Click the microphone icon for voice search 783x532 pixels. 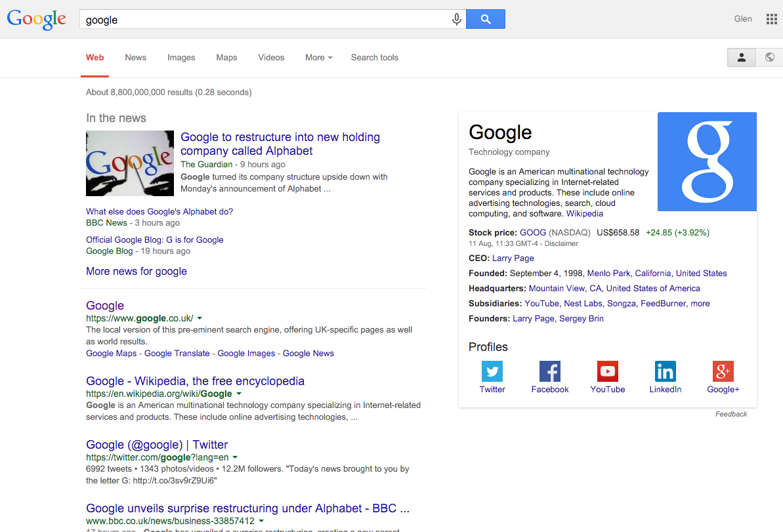pos(456,19)
